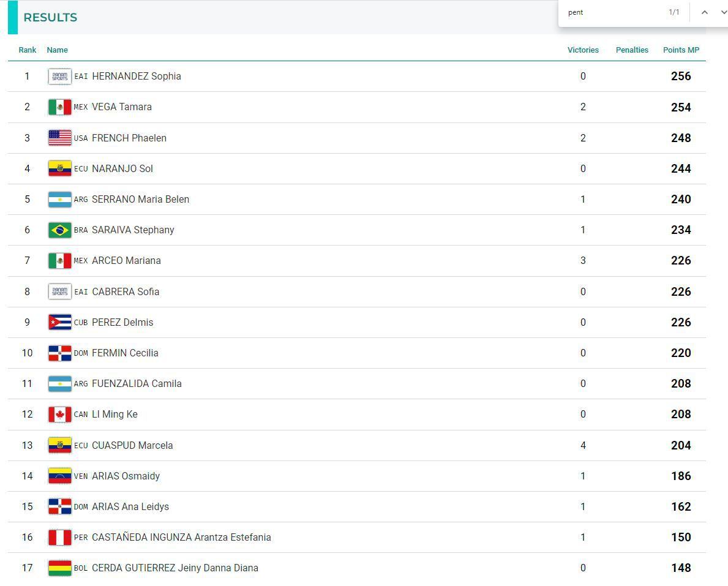
Task: Click the find-in-page next match arrow
Action: click(723, 12)
